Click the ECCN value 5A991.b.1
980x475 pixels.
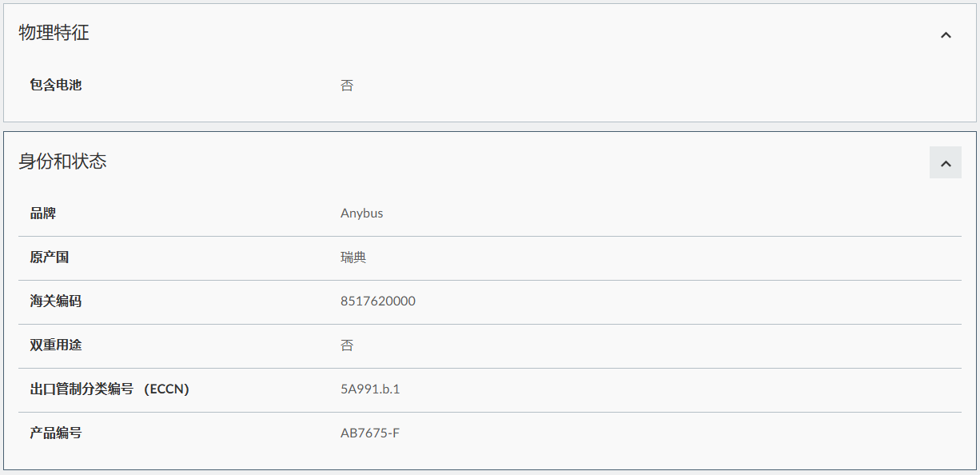click(370, 389)
